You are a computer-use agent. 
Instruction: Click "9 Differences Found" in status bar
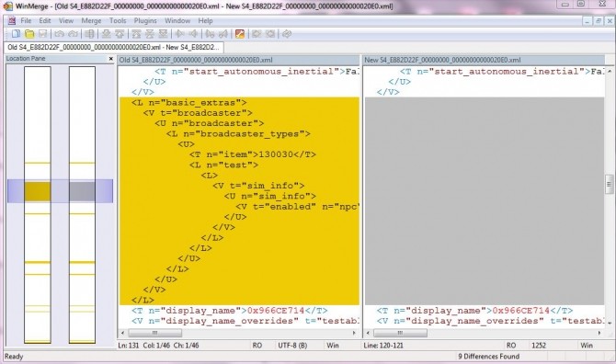pos(489,357)
